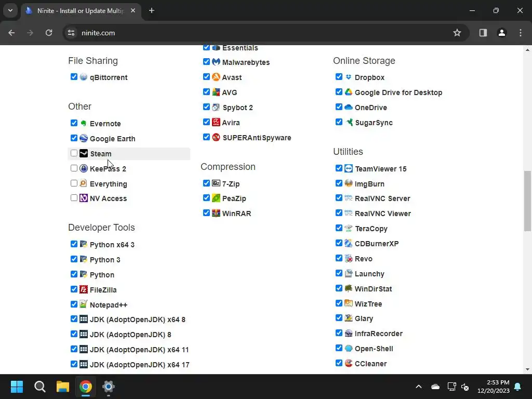Click the Everything search icon
This screenshot has width=532, height=399.
point(84,183)
